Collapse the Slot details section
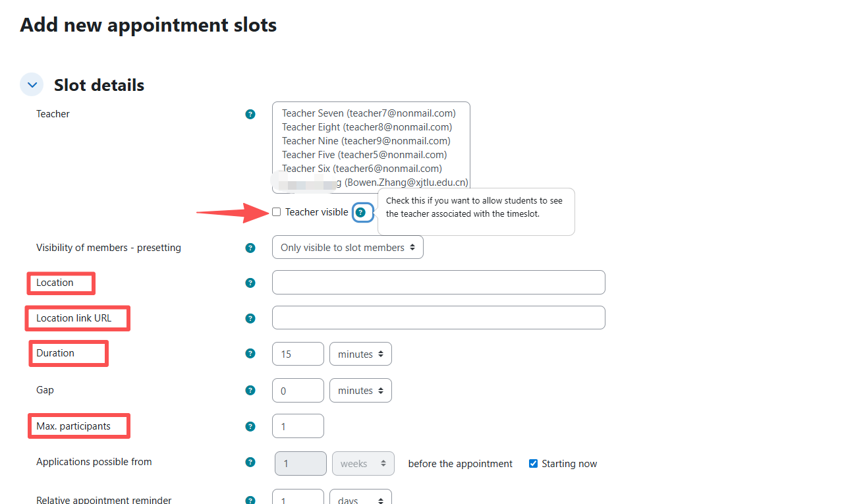842x504 pixels. click(32, 85)
